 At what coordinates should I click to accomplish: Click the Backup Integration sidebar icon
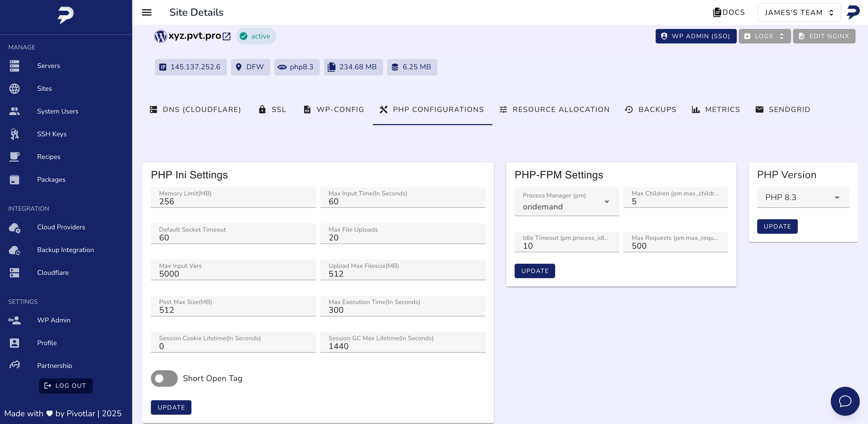tap(14, 250)
